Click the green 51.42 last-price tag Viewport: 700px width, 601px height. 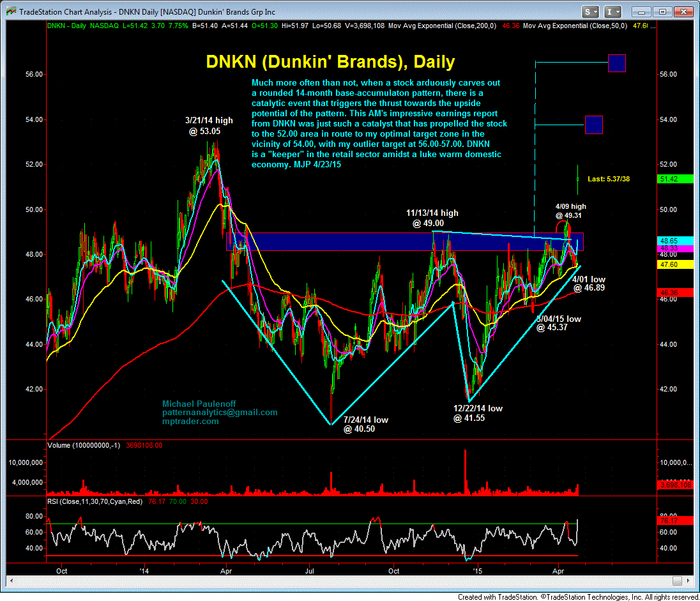point(676,179)
